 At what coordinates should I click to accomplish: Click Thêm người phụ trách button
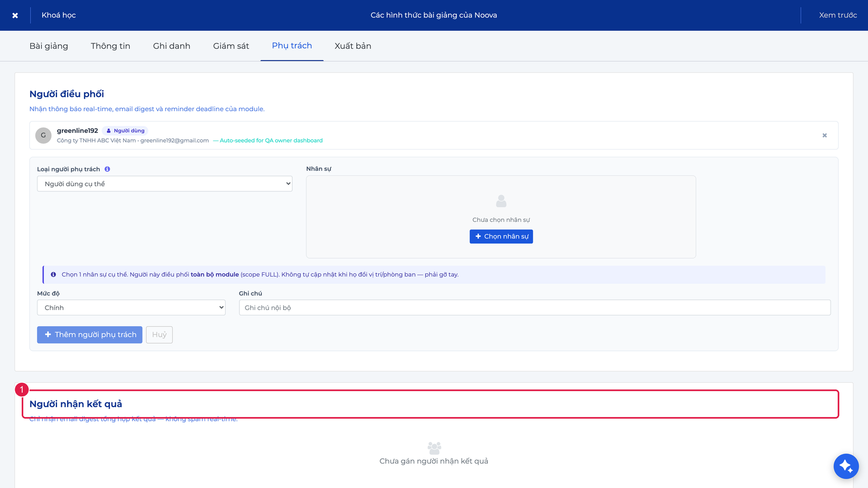[90, 335]
